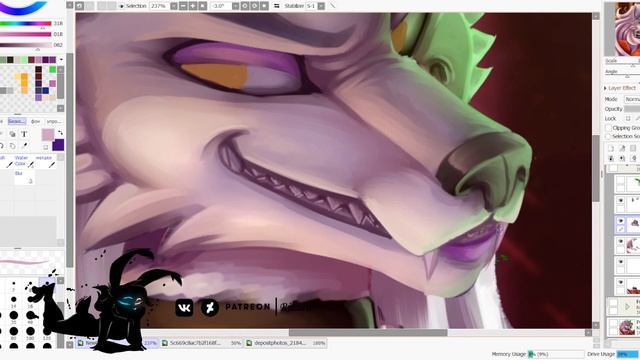The width and height of the screenshot is (640, 360).
Task: Click the canvas horizontal scrollbar
Action: (368, 333)
